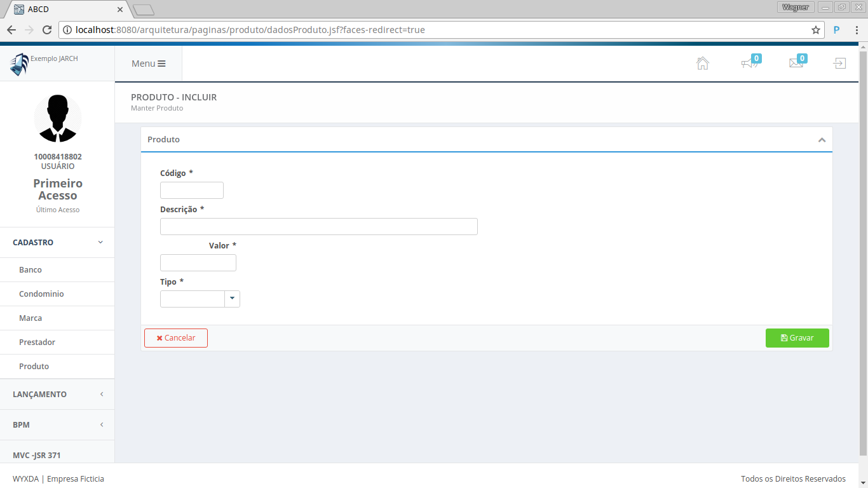Select Prestador from the sidebar
Screen dimensions: 868x488
[x=37, y=342]
